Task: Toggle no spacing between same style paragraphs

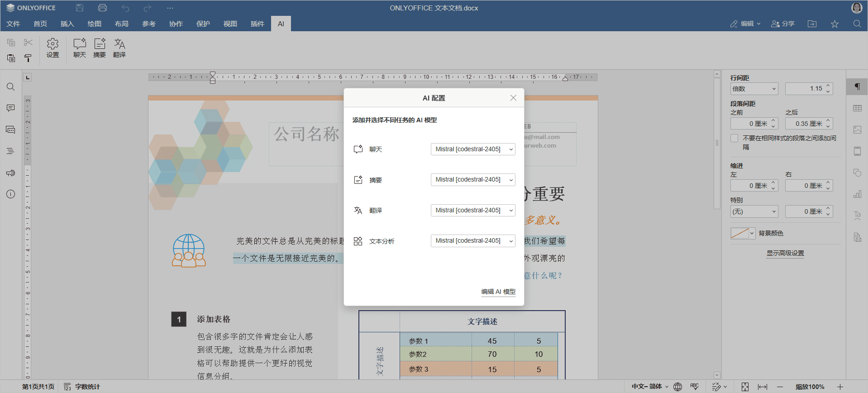Action: point(734,138)
